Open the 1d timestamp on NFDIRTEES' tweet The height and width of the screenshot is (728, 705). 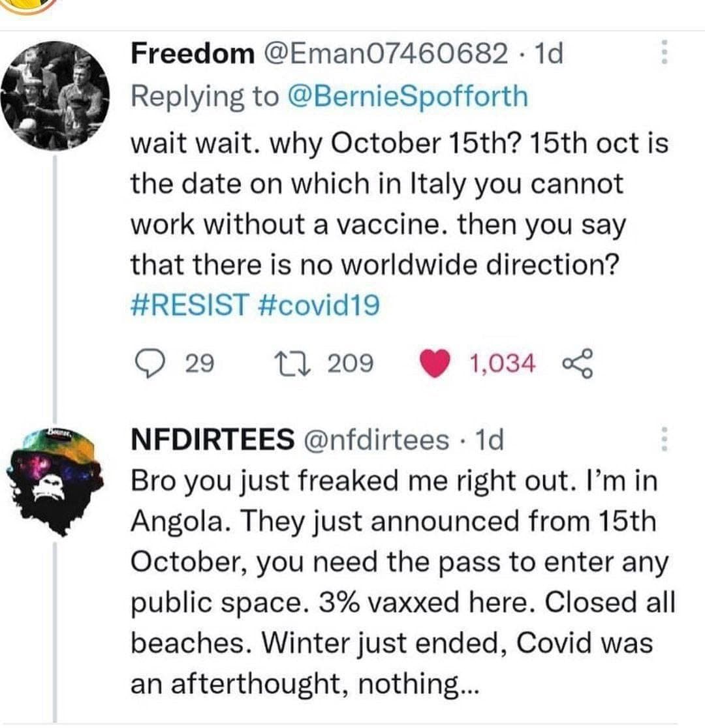click(490, 440)
